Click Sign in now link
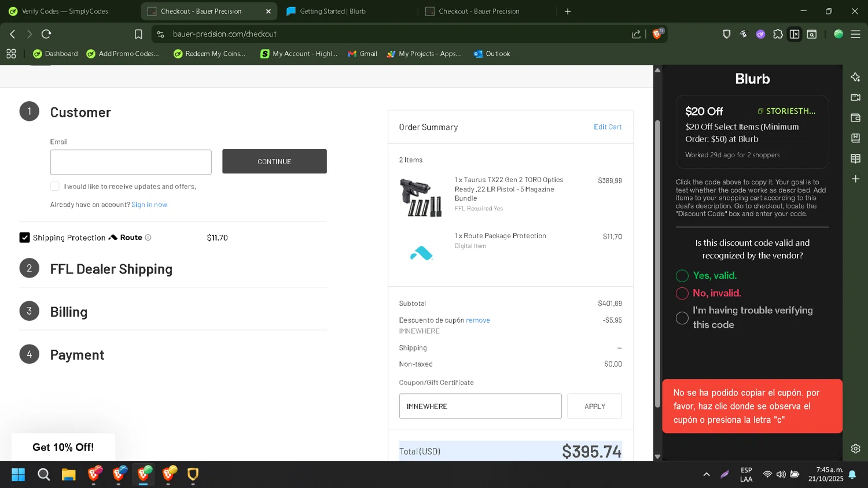The image size is (868, 488). (x=149, y=205)
